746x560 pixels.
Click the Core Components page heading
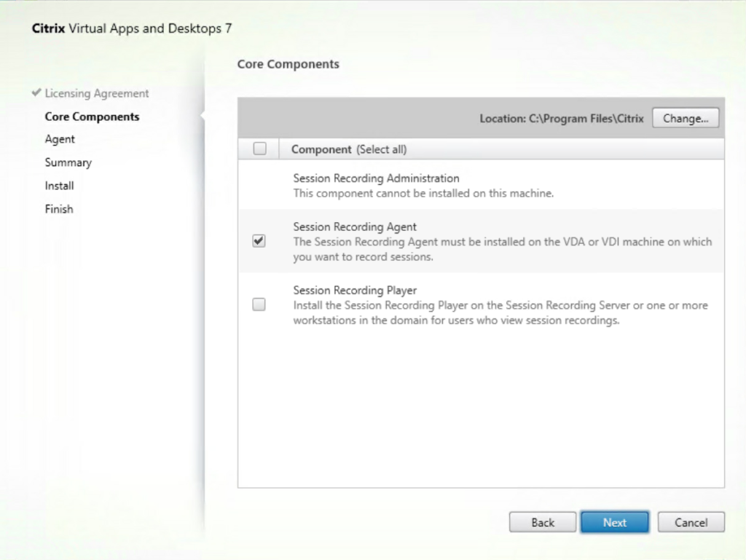288,64
